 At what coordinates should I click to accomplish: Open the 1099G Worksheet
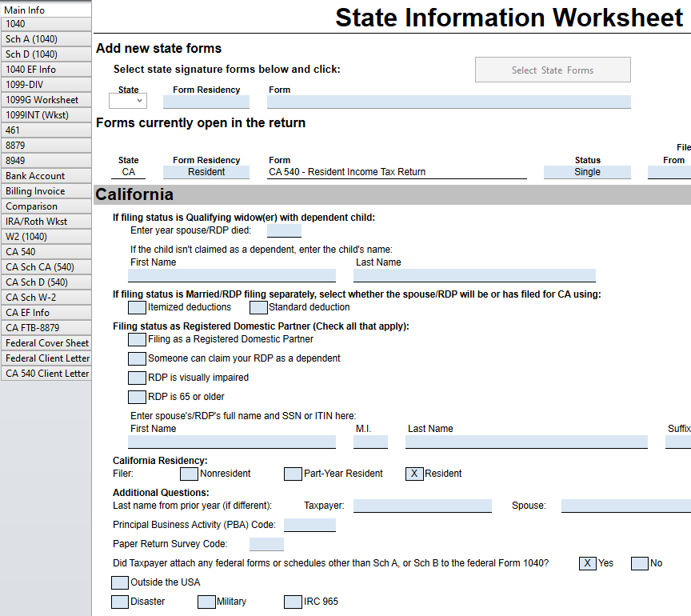tap(46, 100)
